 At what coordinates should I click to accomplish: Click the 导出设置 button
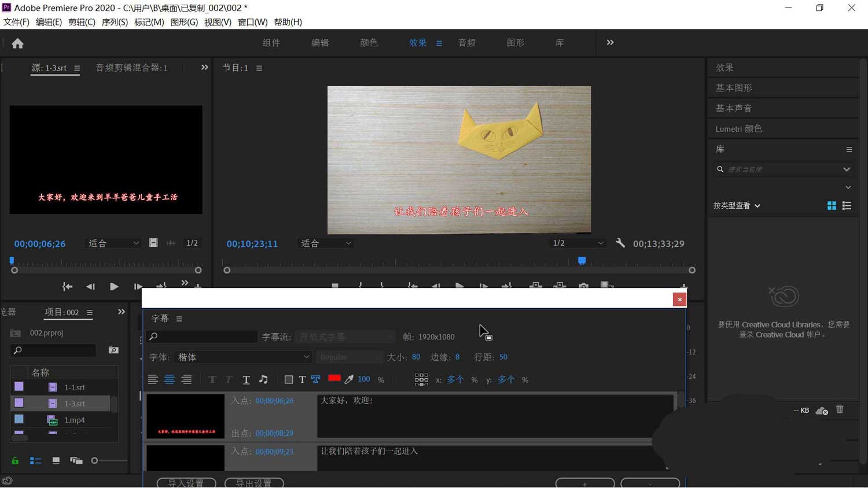(x=254, y=483)
